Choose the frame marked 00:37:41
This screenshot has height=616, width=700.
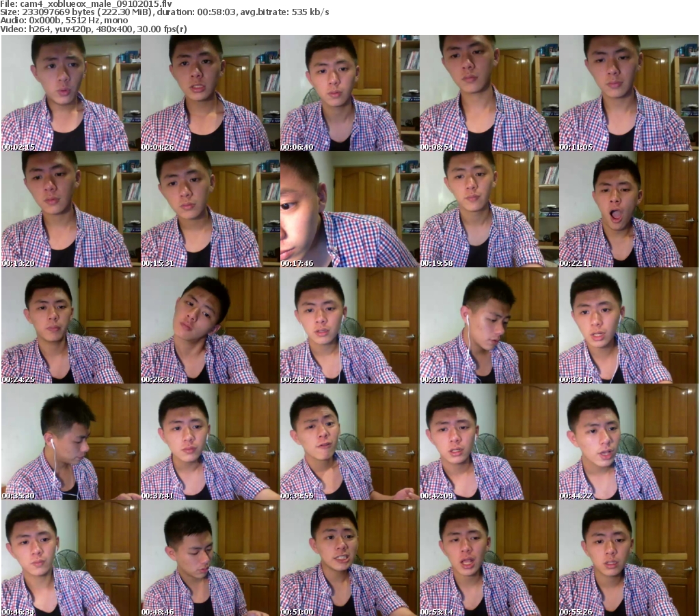211,442
